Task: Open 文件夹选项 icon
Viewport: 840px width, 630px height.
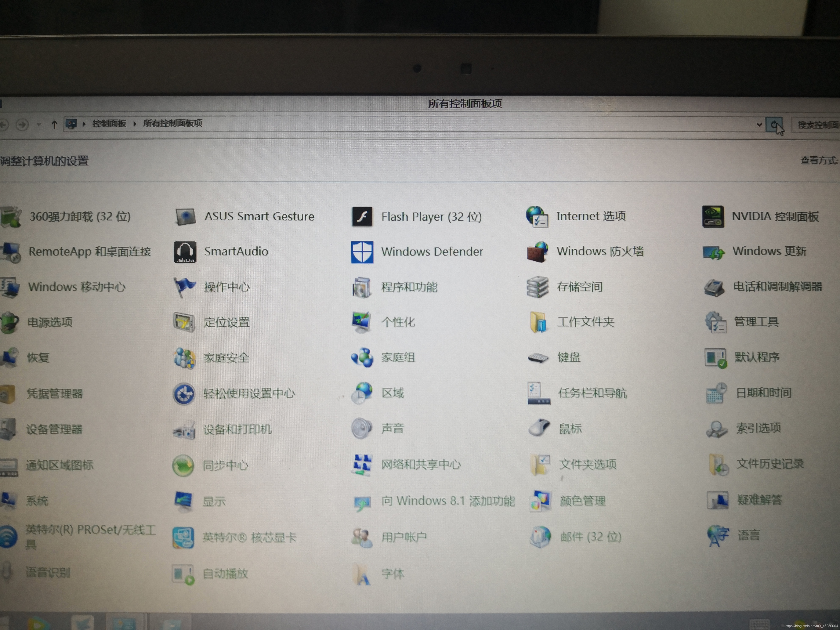Action: (x=540, y=465)
